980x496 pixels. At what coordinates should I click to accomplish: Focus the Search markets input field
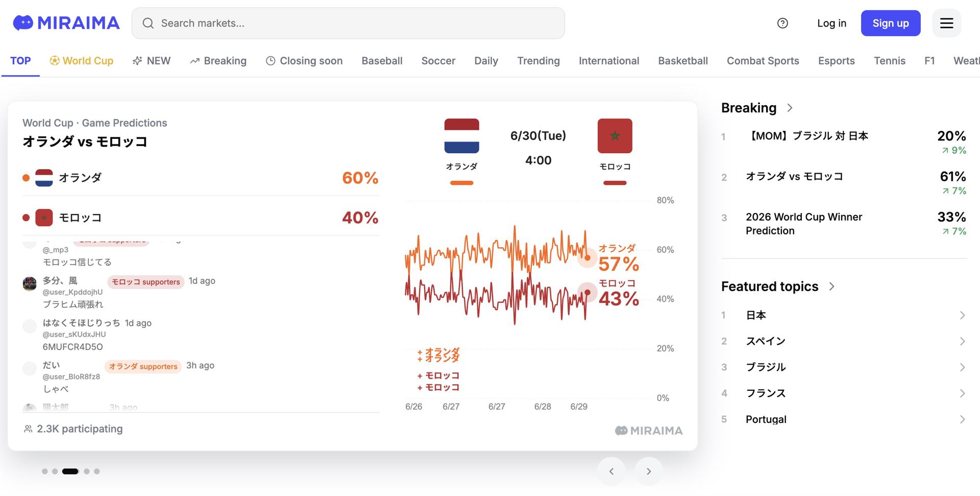coord(348,23)
